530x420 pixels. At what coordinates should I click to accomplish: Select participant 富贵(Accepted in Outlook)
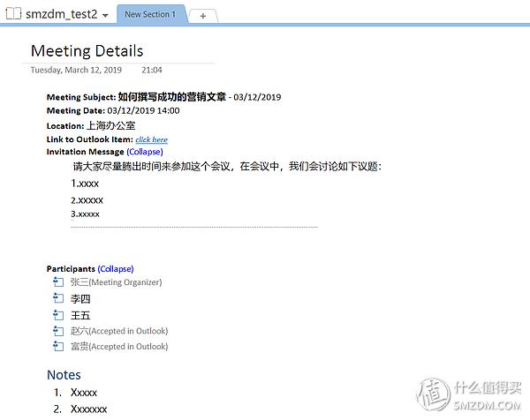[x=119, y=347]
